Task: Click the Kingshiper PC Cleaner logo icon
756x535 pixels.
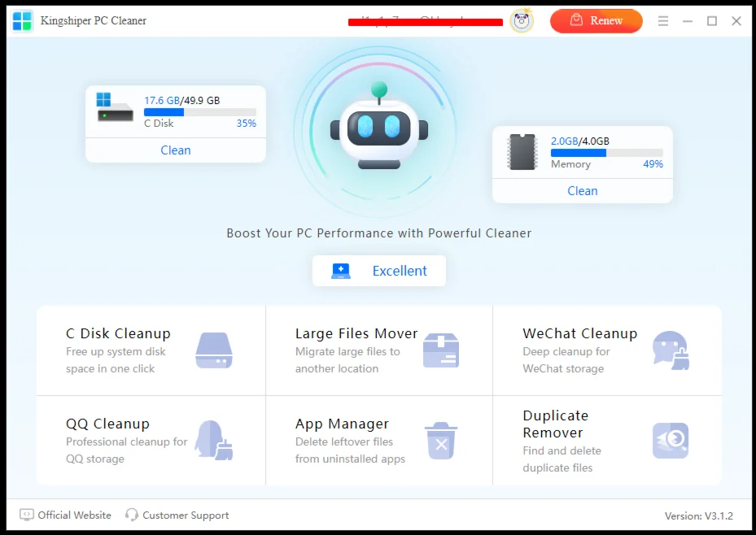Action: [22, 20]
